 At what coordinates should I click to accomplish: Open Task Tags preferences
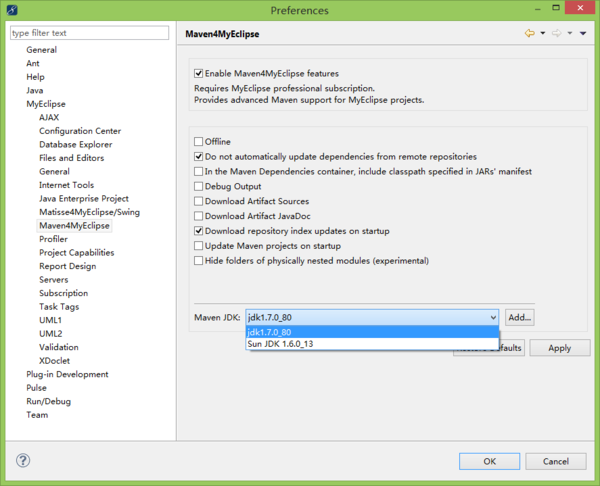click(x=59, y=307)
